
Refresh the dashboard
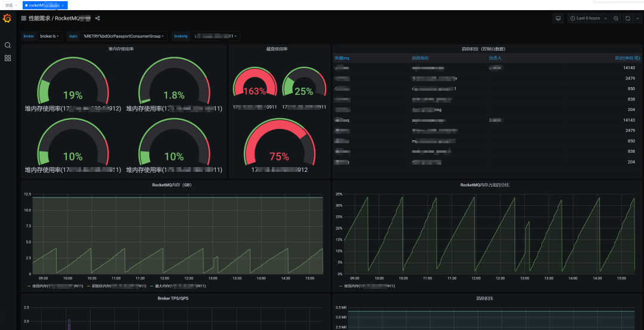627,18
